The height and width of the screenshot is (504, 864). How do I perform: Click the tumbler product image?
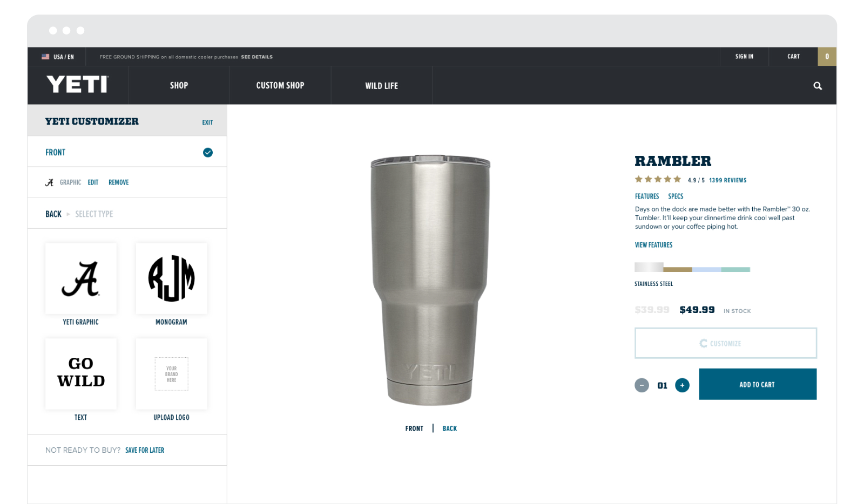430,280
